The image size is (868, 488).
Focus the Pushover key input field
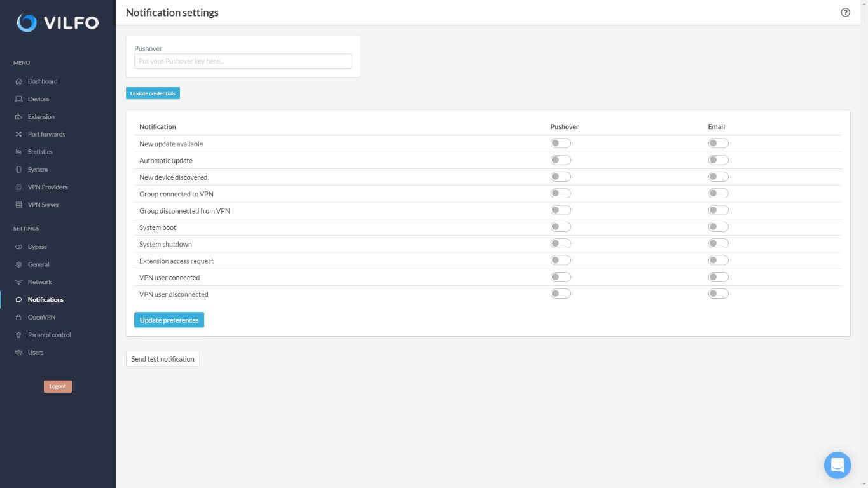(x=243, y=61)
